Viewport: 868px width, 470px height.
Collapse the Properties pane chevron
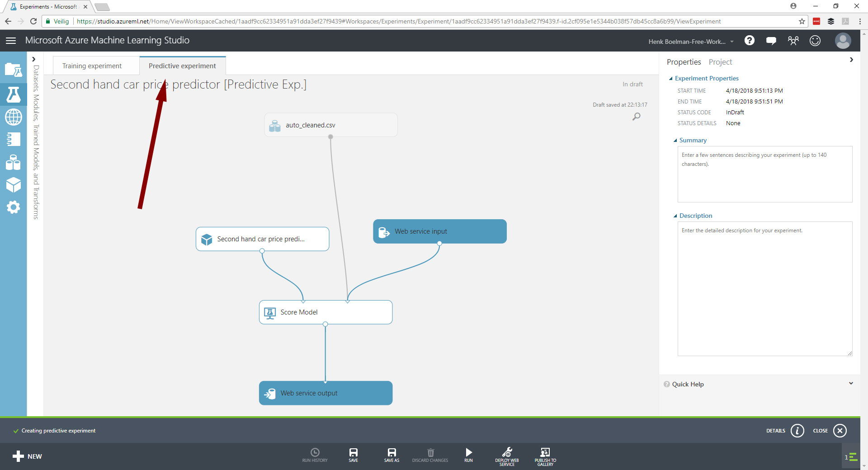tap(851, 60)
